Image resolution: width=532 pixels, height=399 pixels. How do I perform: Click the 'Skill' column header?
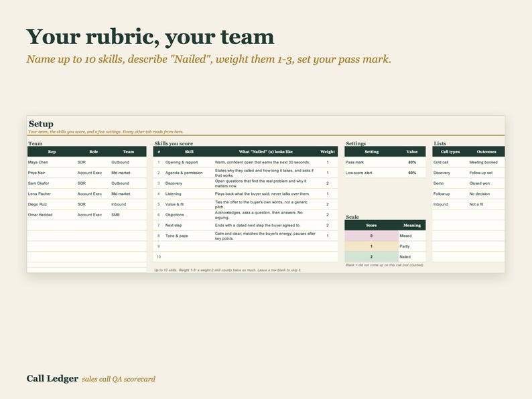pos(189,151)
